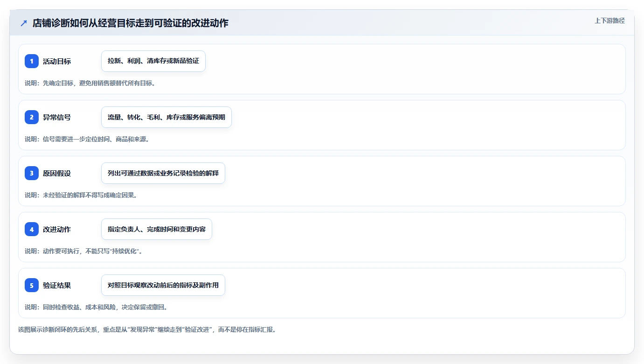
Task: Click the note 信号需要进一步定位时间、商品和来源
Action: pos(87,139)
